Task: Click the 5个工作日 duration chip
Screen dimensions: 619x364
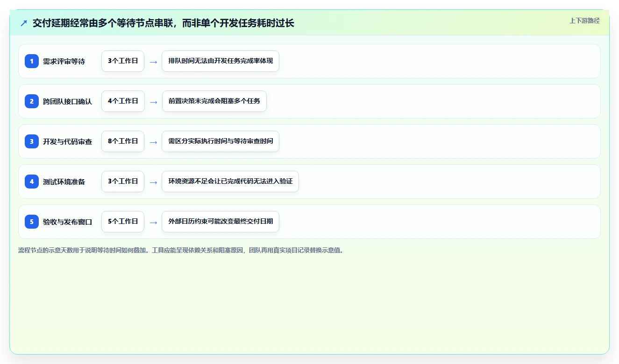Action: point(123,222)
